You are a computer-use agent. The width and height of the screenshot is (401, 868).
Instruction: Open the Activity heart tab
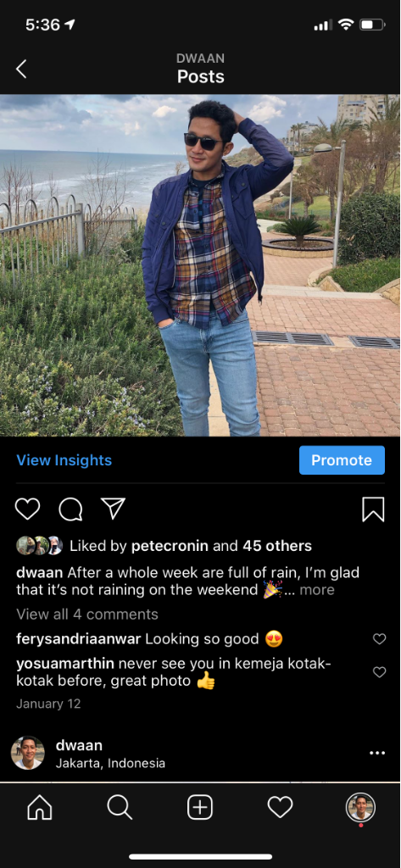pos(281,808)
